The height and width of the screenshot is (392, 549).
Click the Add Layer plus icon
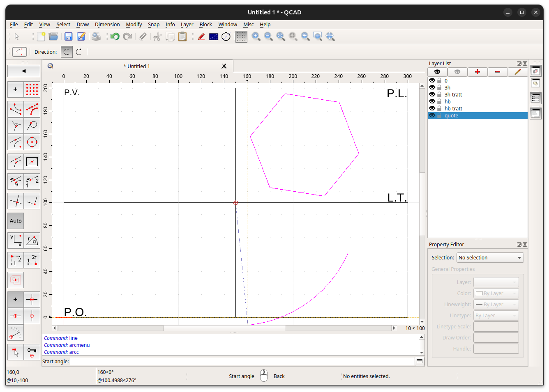[477, 72]
